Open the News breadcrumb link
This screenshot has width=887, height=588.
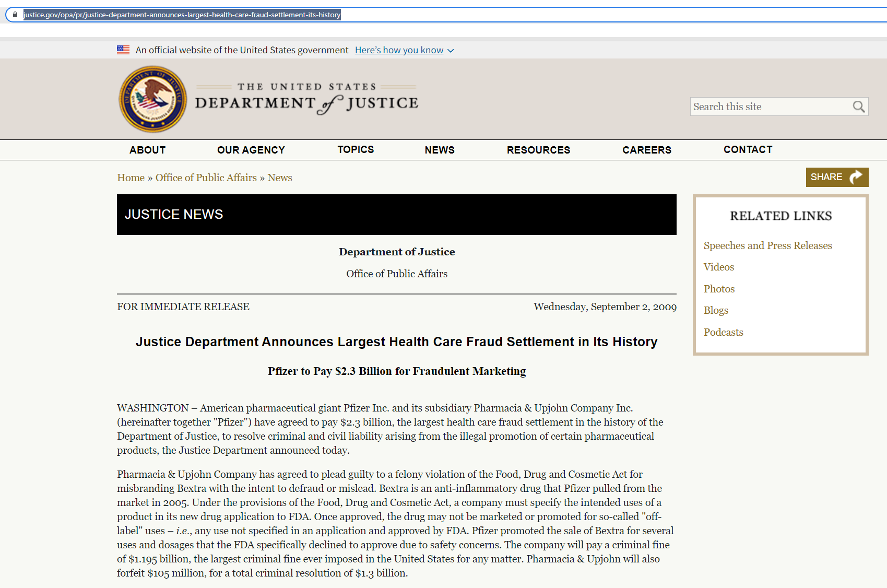(x=280, y=178)
